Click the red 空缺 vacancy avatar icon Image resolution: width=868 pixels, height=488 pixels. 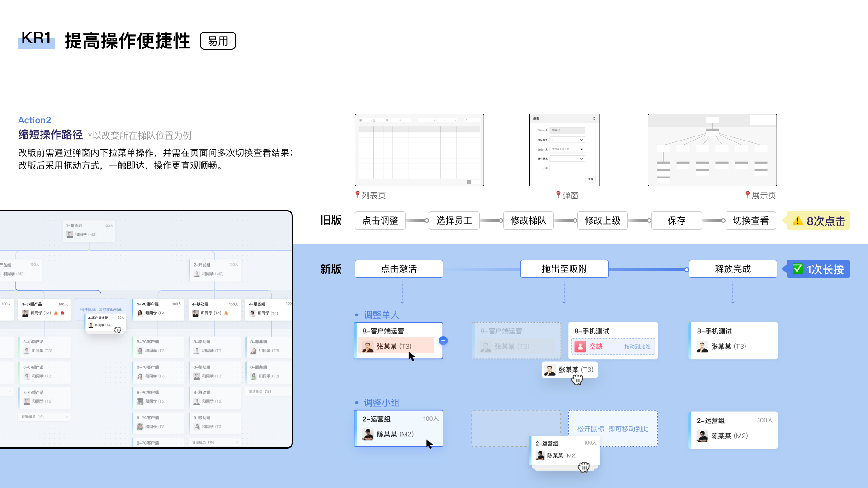tap(580, 347)
